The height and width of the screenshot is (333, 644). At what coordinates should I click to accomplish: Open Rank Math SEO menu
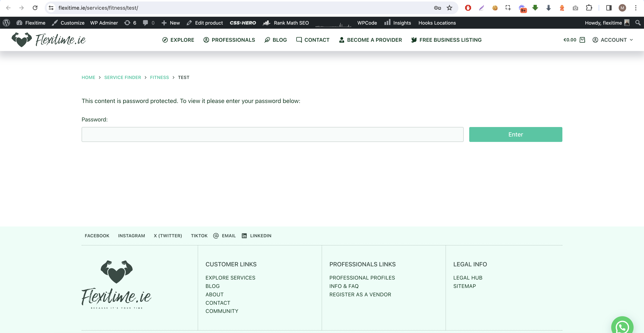pyautogui.click(x=286, y=23)
